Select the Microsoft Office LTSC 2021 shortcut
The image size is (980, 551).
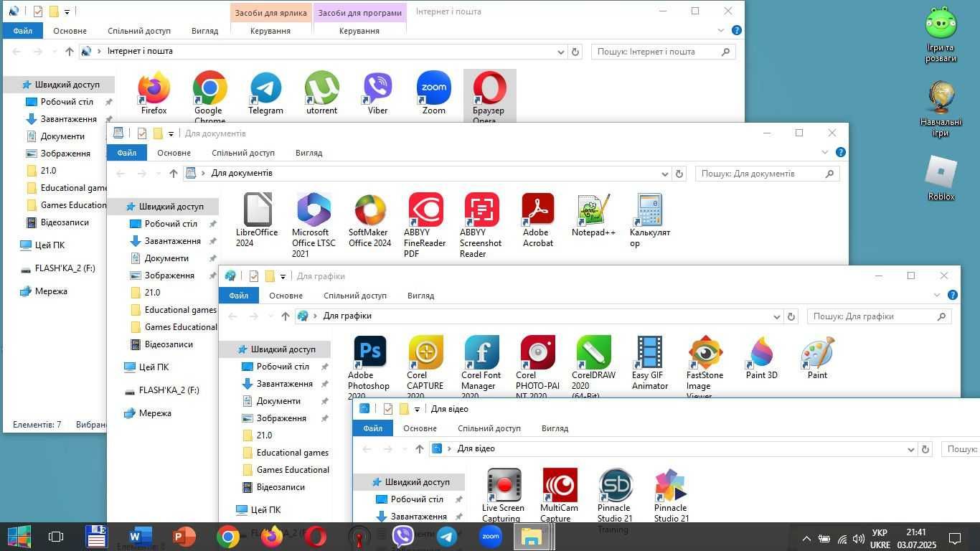pyautogui.click(x=314, y=225)
